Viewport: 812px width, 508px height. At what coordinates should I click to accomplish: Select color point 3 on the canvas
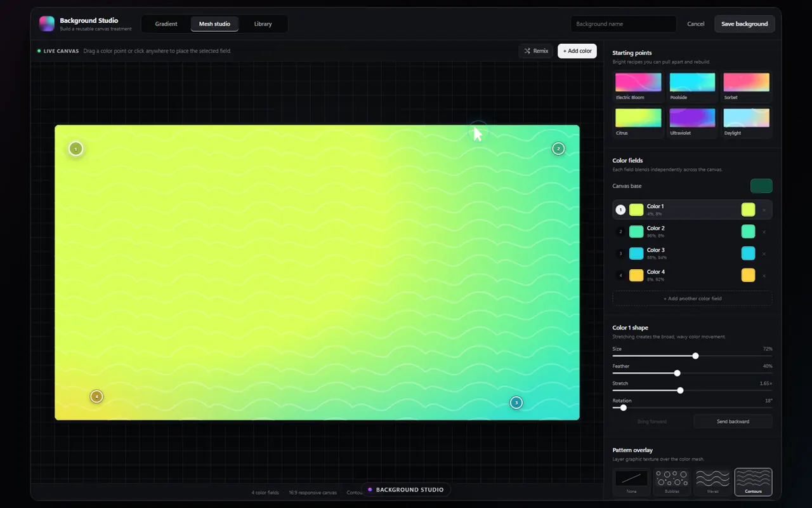coord(516,403)
